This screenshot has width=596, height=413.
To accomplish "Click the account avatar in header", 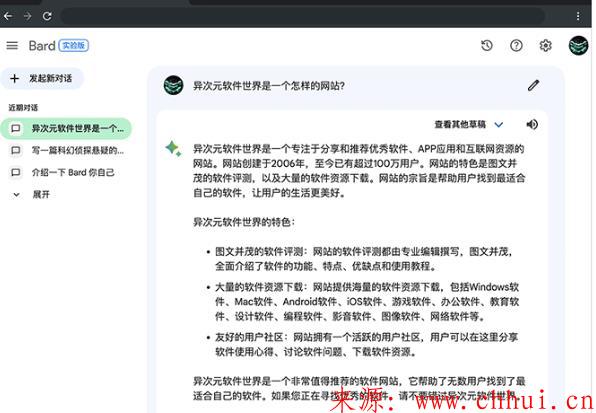I will (578, 46).
